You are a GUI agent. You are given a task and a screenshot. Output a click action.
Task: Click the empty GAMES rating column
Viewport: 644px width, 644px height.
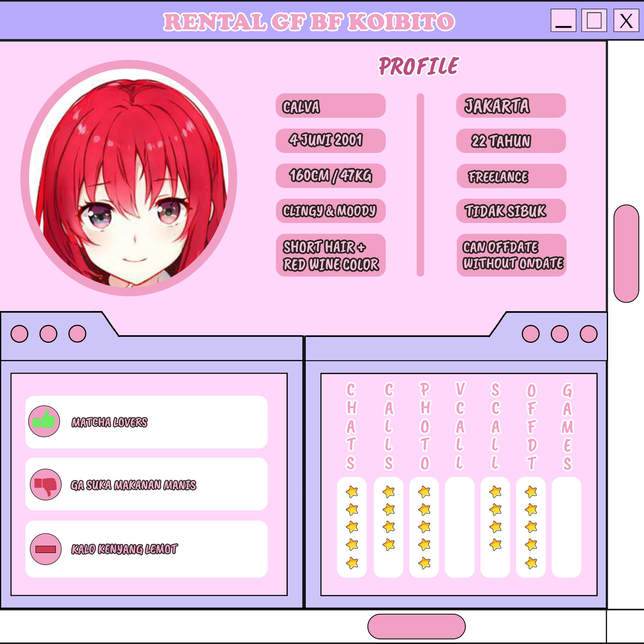566,527
